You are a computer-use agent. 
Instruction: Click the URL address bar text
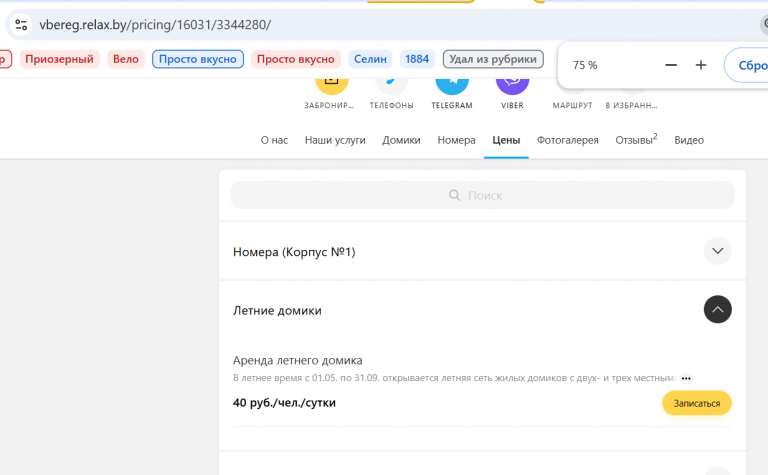[x=155, y=24]
